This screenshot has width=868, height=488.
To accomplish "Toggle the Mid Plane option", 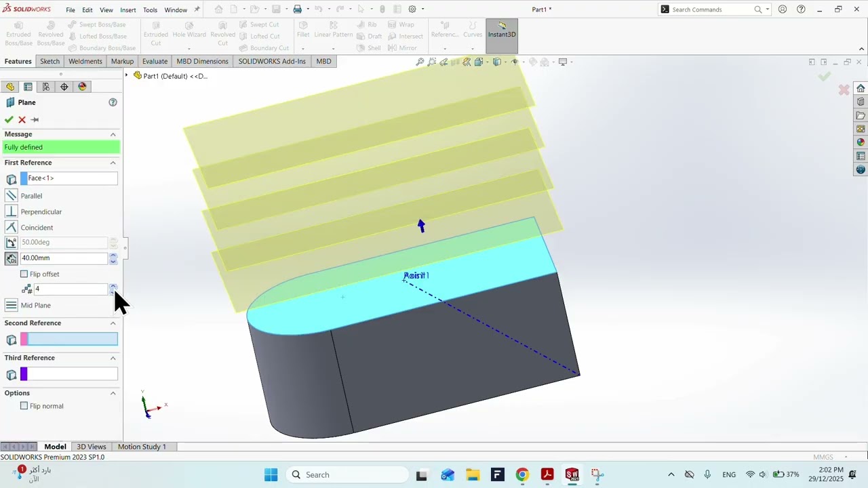I will (x=11, y=306).
